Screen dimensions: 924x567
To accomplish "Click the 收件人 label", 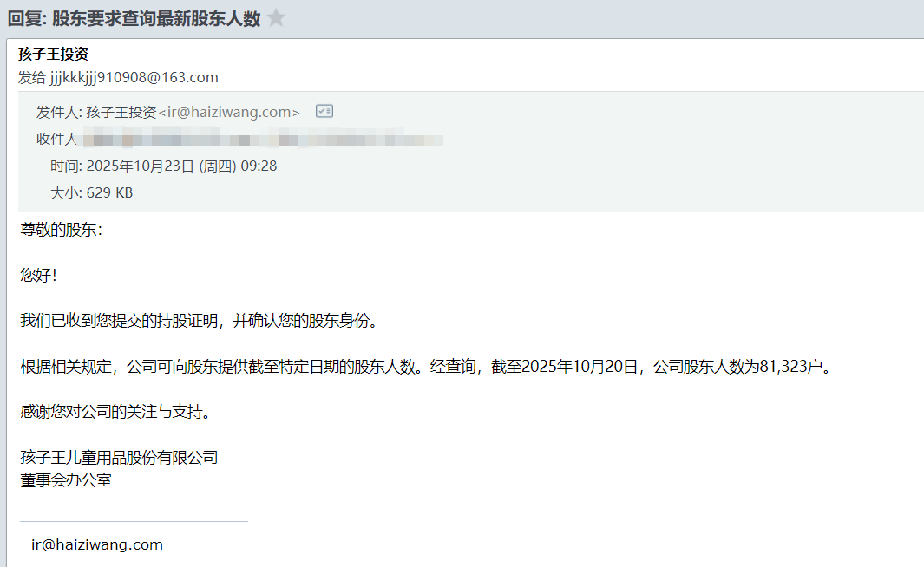I will pyautogui.click(x=56, y=139).
